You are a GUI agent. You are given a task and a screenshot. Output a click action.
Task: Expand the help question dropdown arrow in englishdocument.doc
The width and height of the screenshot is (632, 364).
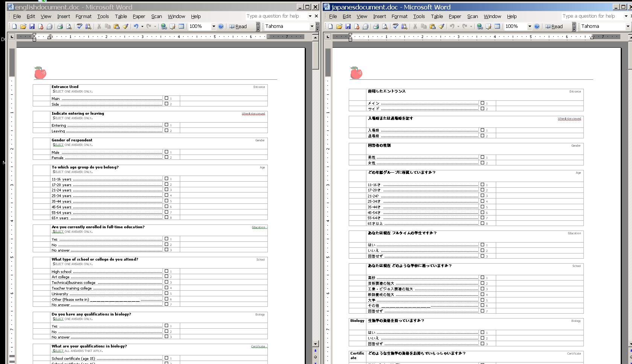[x=310, y=16]
